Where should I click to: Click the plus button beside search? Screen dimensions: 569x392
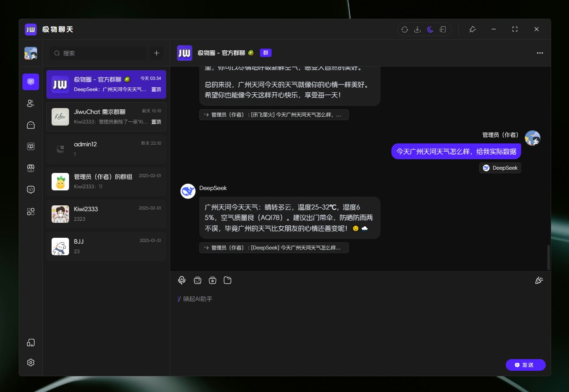point(157,53)
